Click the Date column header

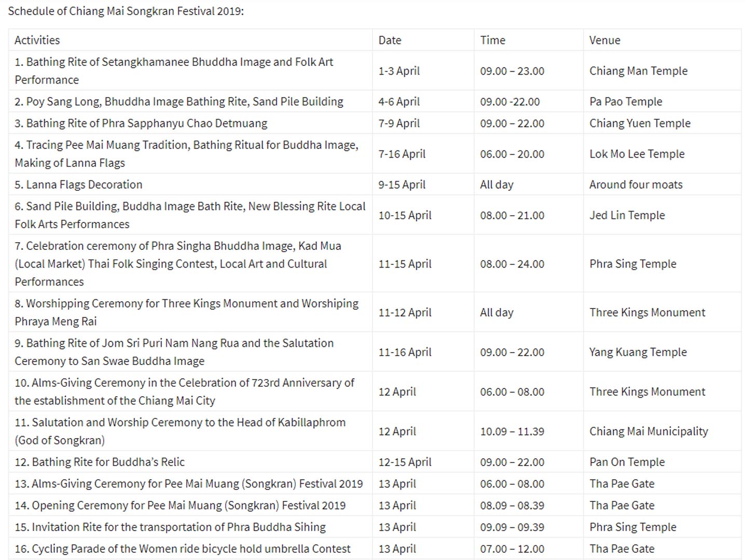[390, 40]
